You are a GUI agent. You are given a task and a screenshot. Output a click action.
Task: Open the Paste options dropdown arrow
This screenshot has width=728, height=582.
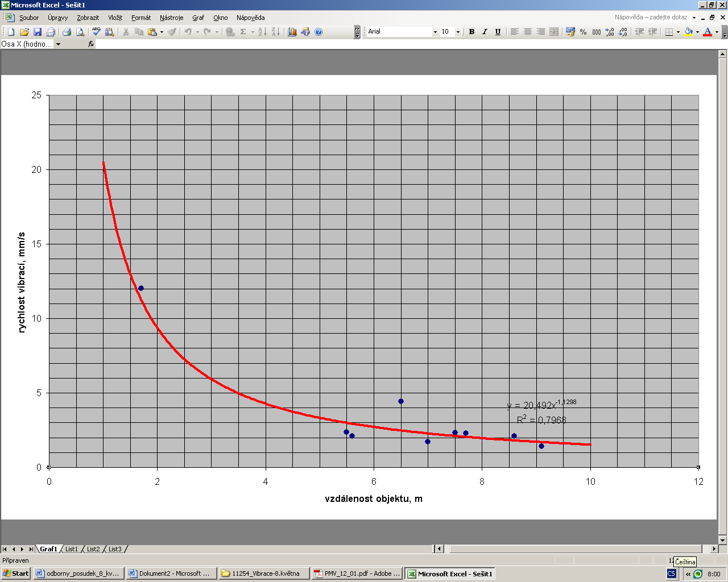162,32
